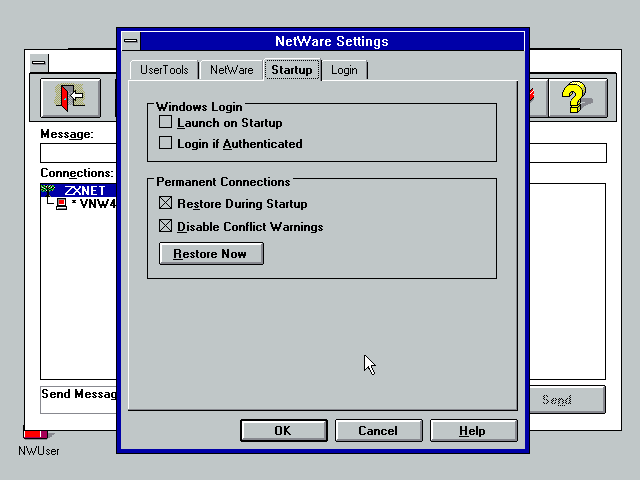Screen dimensions: 640x480
Task: Open NetWare Settings control menu box
Action: coord(131,41)
